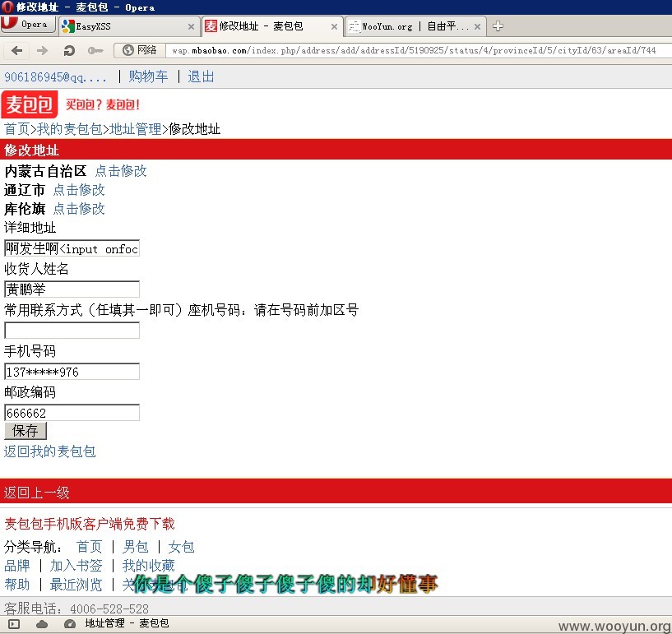Close the WooYun.org tab
This screenshot has width=672, height=634.
(477, 27)
